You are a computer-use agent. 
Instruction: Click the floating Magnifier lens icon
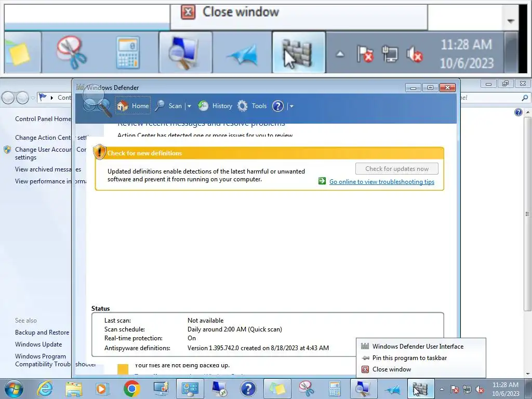coord(97,101)
